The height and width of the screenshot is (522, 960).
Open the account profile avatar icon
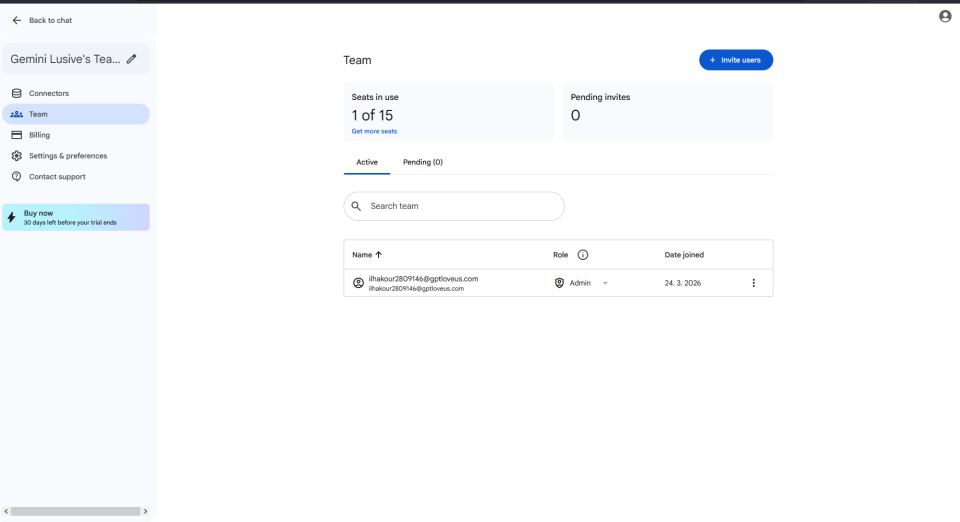click(x=945, y=17)
